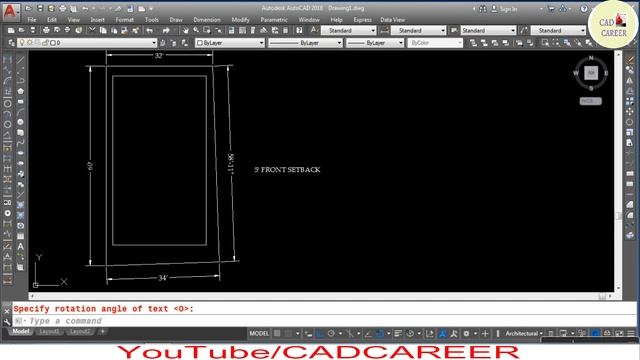The image size is (640, 360).
Task: Click the title bar help icon
Action: pos(584,9)
